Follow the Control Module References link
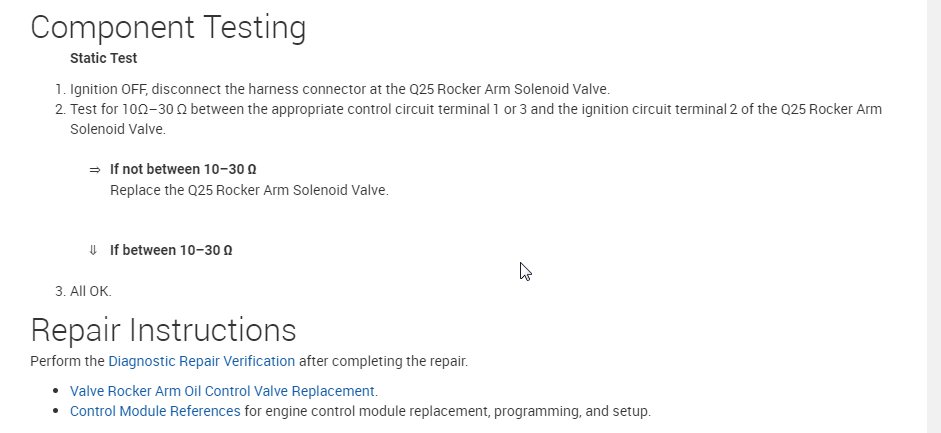This screenshot has height=433, width=941. coord(155,411)
